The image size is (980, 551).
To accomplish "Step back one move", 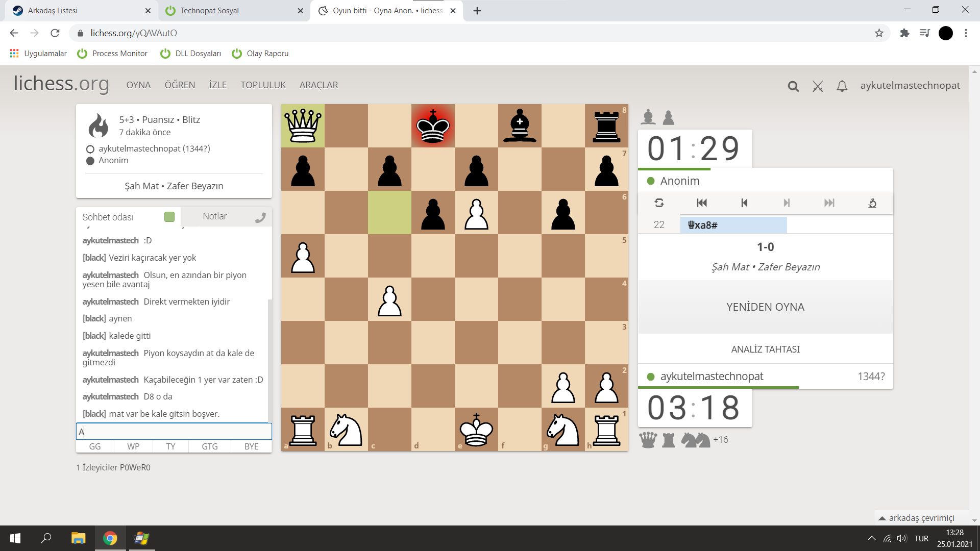I will (744, 203).
